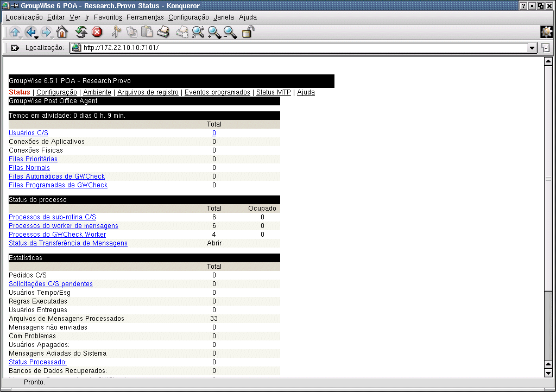Select the Back navigation icon
Image resolution: width=556 pixels, height=392 pixels.
[30, 32]
